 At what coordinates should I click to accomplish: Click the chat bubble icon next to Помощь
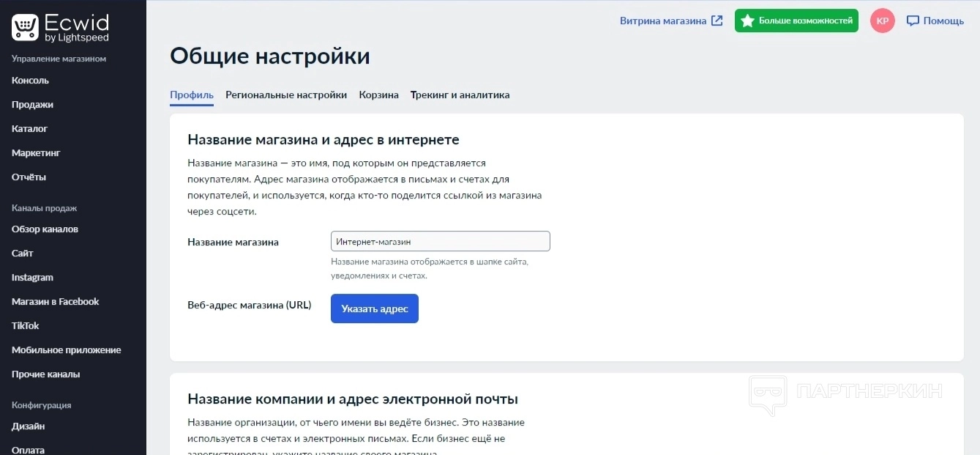click(913, 21)
